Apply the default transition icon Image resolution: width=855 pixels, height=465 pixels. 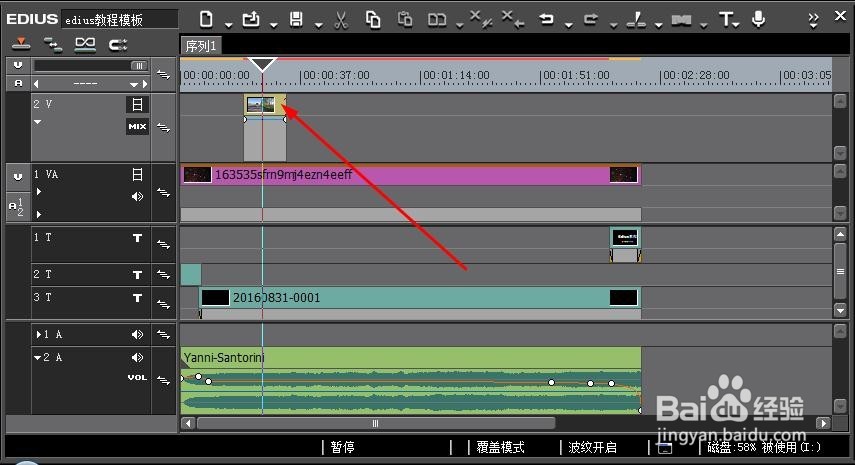681,20
